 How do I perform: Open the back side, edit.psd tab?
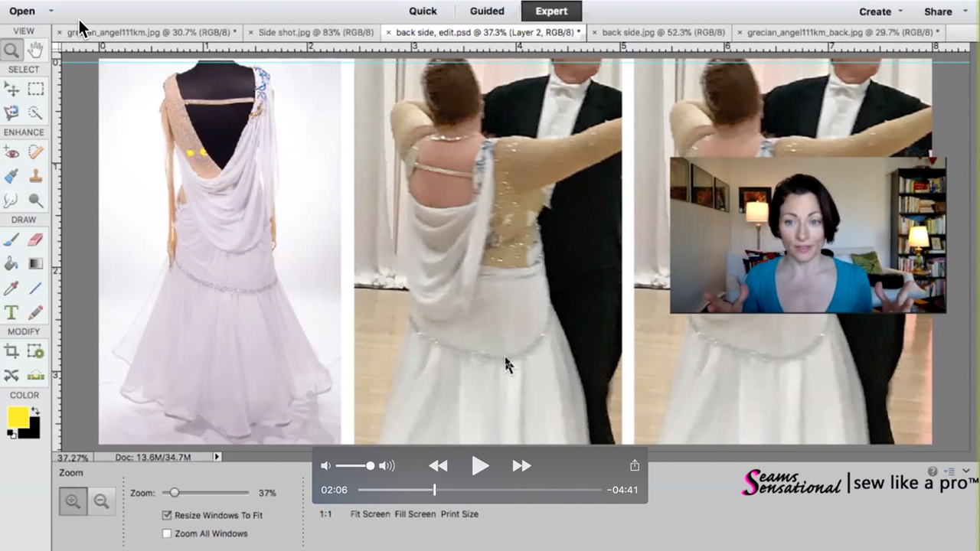coord(482,32)
